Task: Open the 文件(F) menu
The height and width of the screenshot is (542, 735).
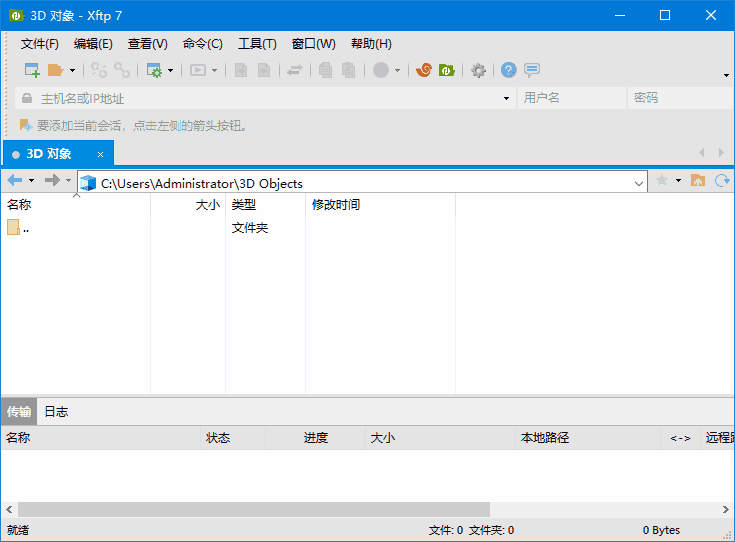Action: click(x=40, y=44)
